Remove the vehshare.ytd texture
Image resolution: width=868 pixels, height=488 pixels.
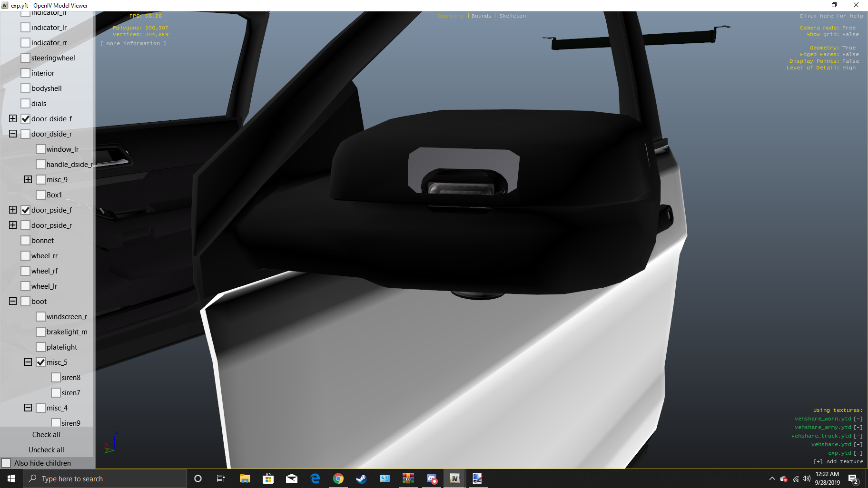pos(858,445)
